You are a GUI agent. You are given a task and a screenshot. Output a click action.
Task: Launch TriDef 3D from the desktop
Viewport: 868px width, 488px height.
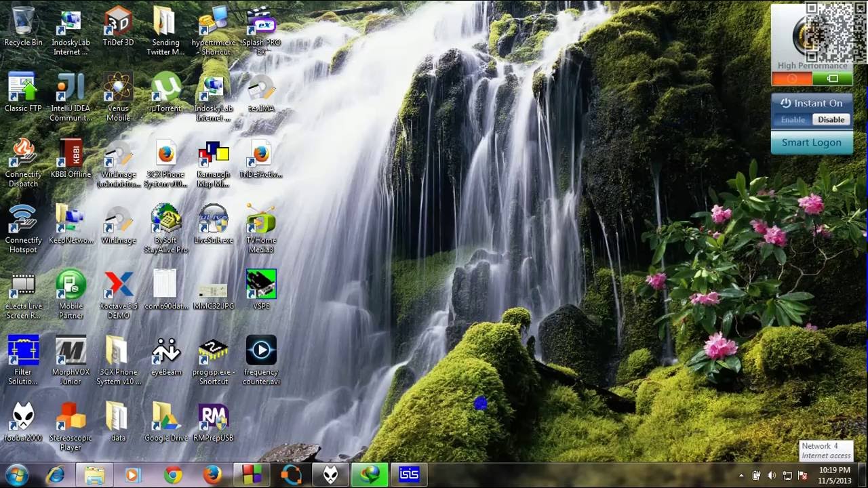118,27
